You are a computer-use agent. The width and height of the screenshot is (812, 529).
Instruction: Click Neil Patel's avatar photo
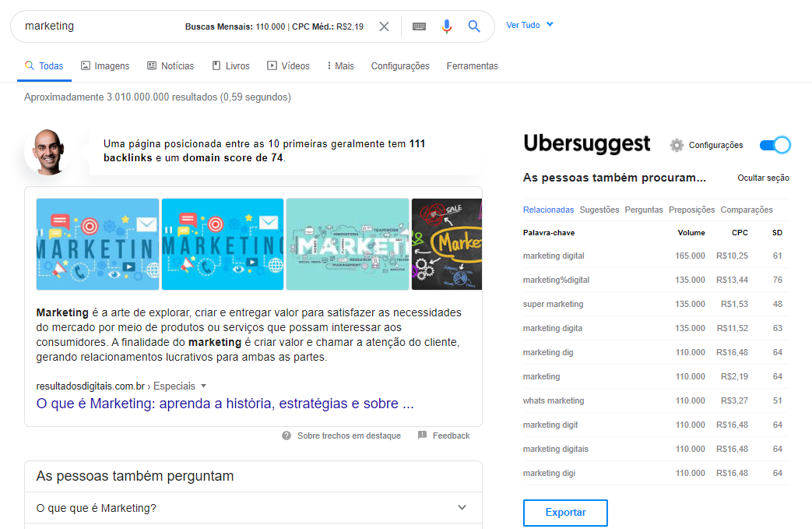tap(49, 151)
